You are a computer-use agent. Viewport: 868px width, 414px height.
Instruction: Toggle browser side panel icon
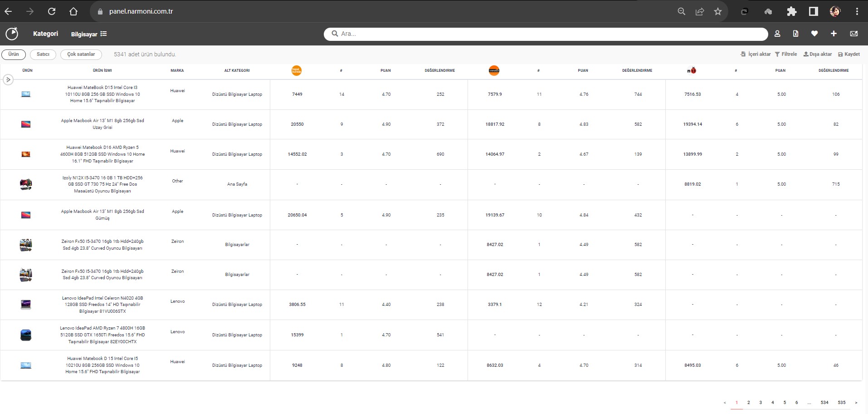(x=814, y=11)
